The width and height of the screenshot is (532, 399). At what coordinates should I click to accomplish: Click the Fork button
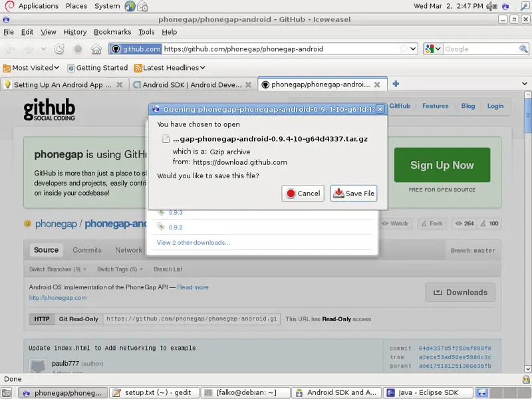tap(432, 223)
